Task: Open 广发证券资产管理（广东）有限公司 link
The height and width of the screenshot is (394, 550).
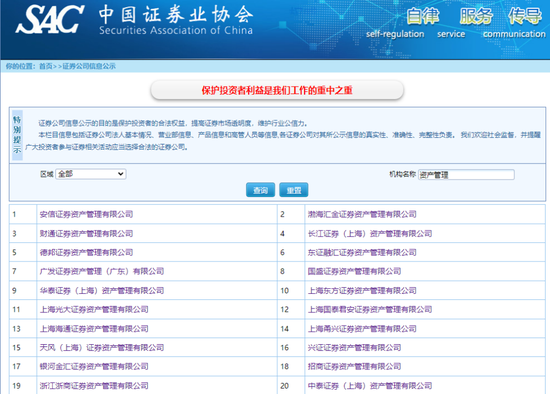Action: click(102, 271)
